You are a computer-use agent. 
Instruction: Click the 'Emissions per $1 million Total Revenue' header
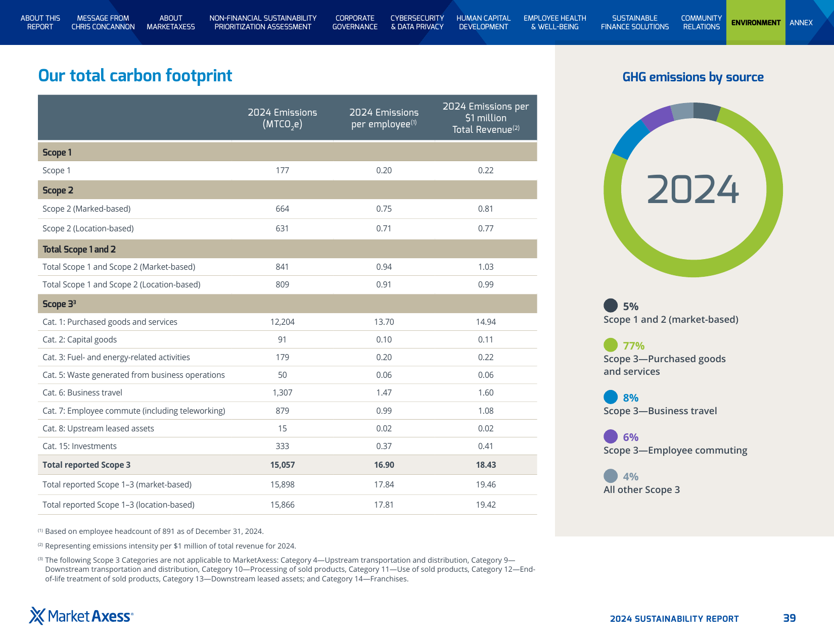tap(486, 118)
